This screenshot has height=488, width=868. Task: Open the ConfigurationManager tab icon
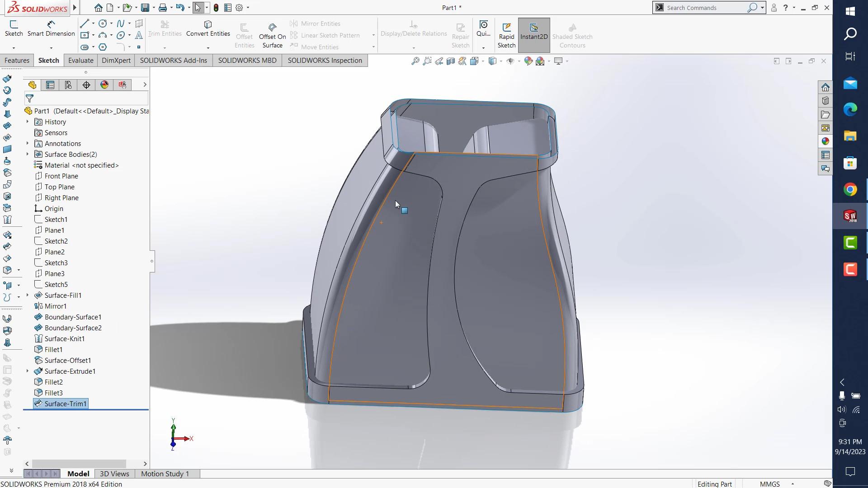tap(68, 85)
